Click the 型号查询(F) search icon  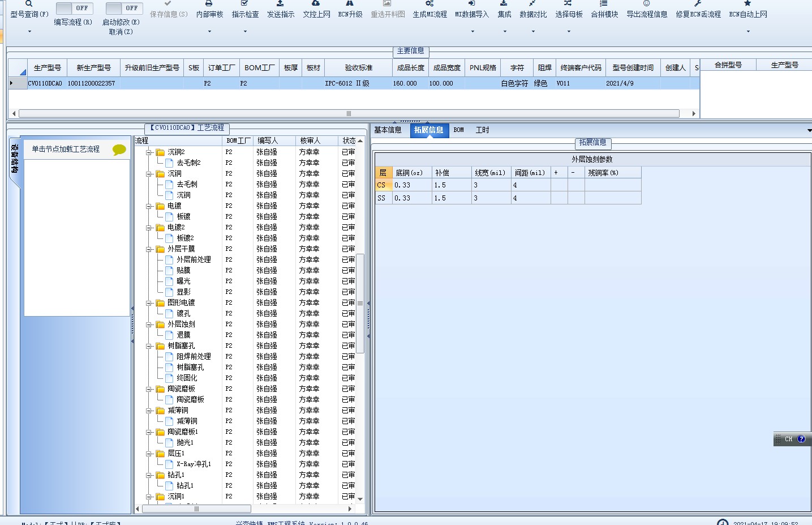pos(29,3)
